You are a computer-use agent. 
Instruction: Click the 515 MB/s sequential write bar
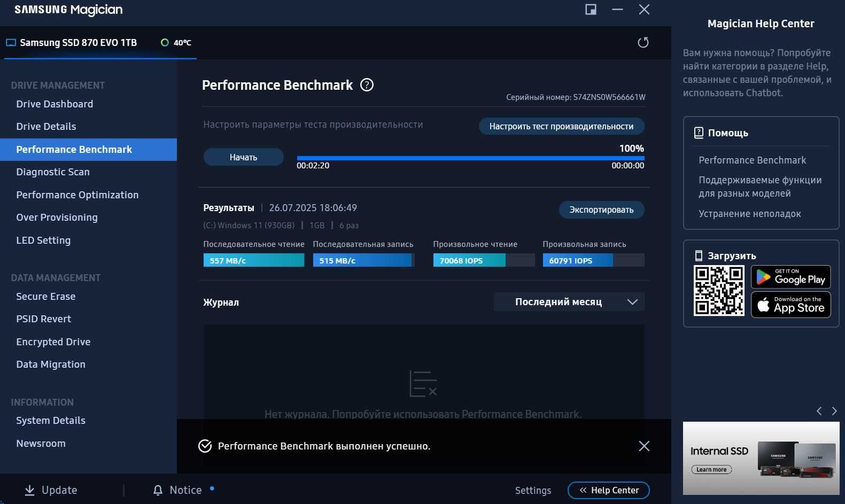[363, 260]
